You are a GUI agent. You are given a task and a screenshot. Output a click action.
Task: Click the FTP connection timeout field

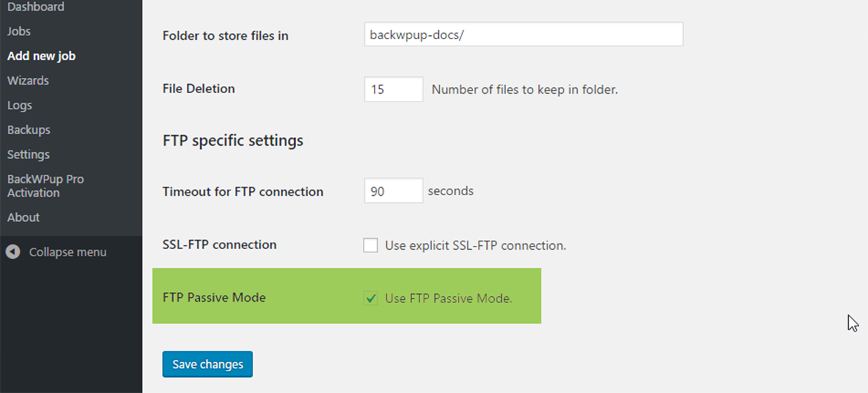tap(394, 191)
